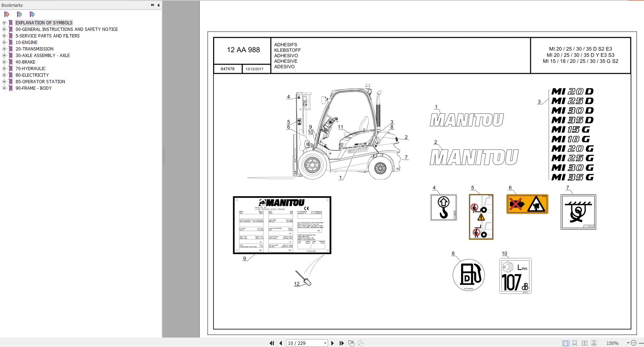Select the 40-BRAKE bookmark
This screenshot has height=347, width=644.
(25, 62)
